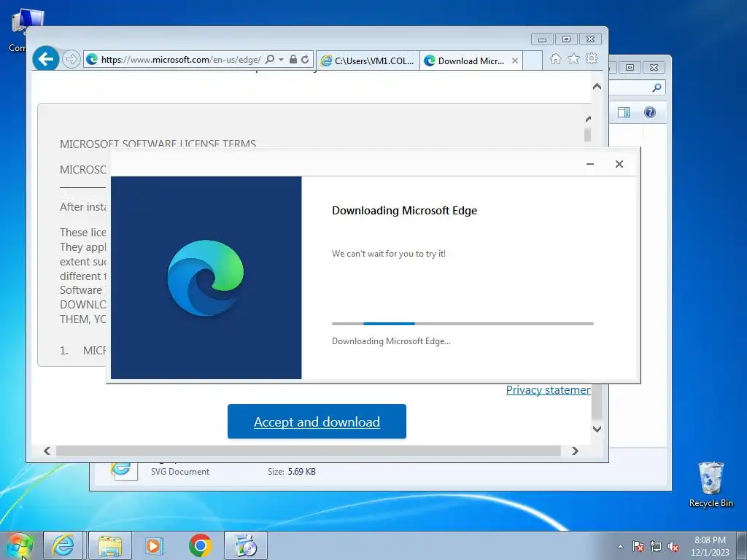Click page vertical scrollbar down arrow
This screenshot has height=560, width=747.
click(597, 429)
